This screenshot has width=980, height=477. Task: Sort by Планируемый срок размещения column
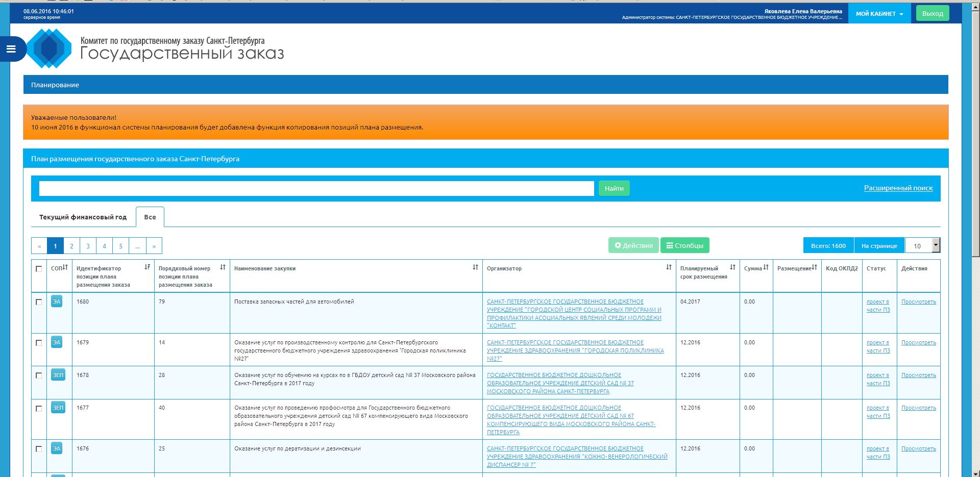[x=732, y=267]
